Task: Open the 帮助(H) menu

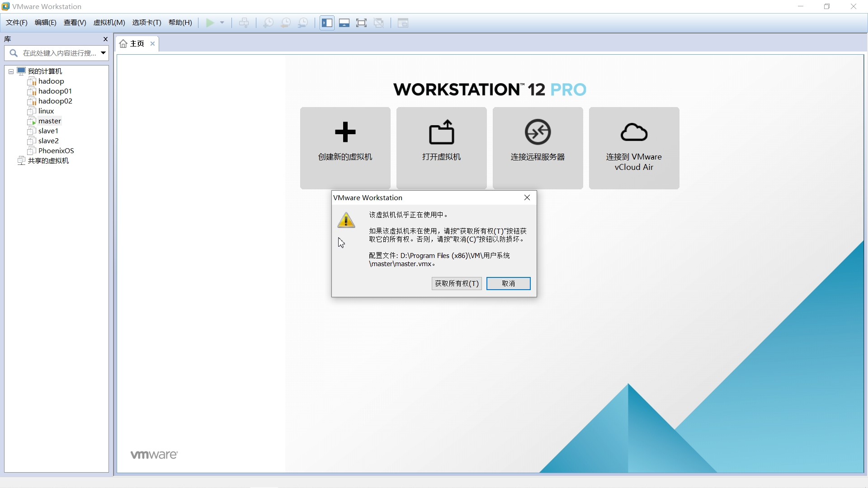Action: [x=180, y=23]
